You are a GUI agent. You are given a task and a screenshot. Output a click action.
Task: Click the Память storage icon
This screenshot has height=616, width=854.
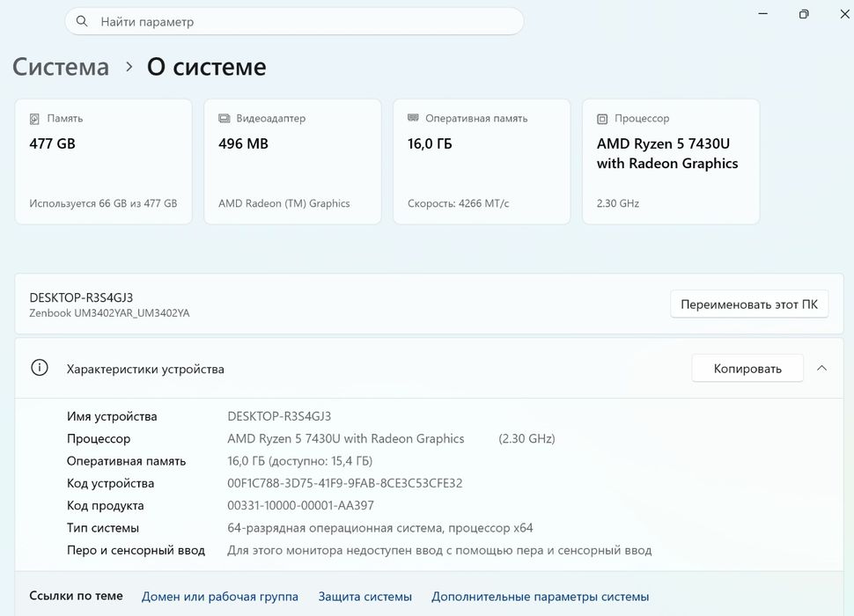tap(34, 119)
